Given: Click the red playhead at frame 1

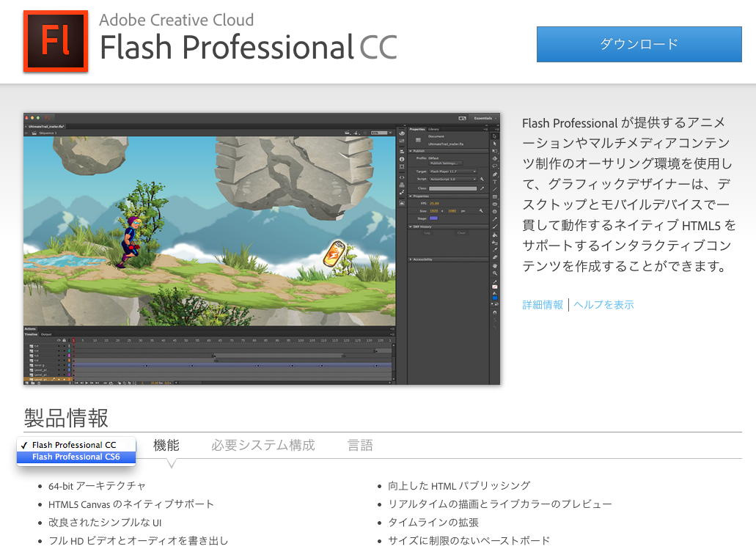Looking at the screenshot, I should 74,340.
